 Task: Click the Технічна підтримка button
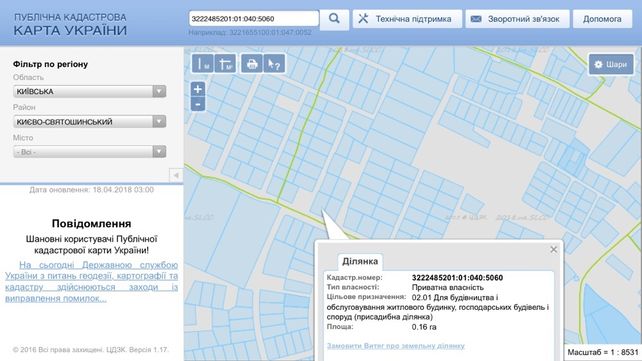[x=407, y=19]
